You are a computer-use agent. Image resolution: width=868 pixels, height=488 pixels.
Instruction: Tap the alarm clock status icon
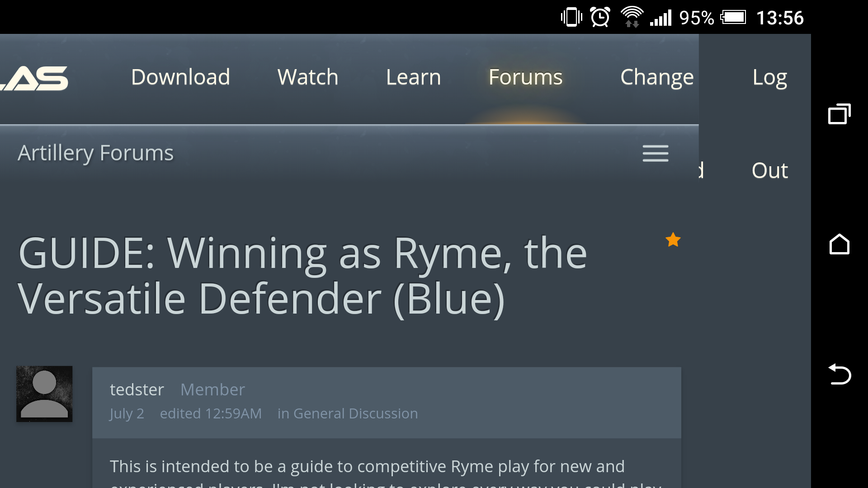point(600,18)
